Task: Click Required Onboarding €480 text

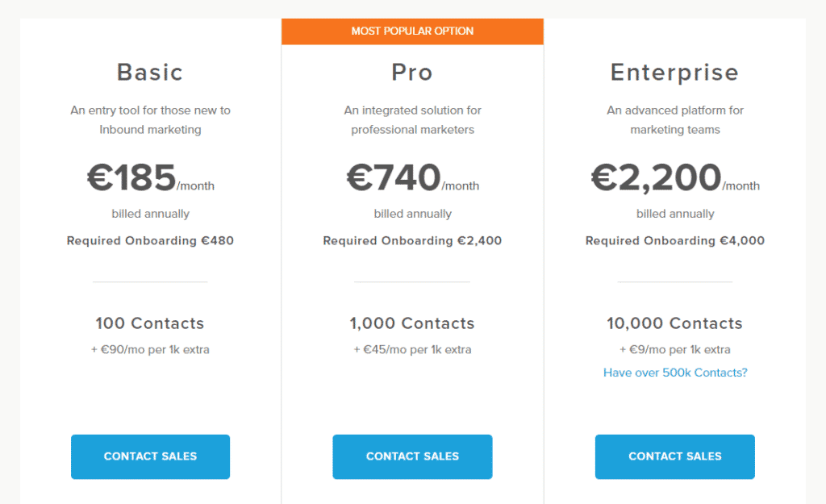Action: (150, 240)
